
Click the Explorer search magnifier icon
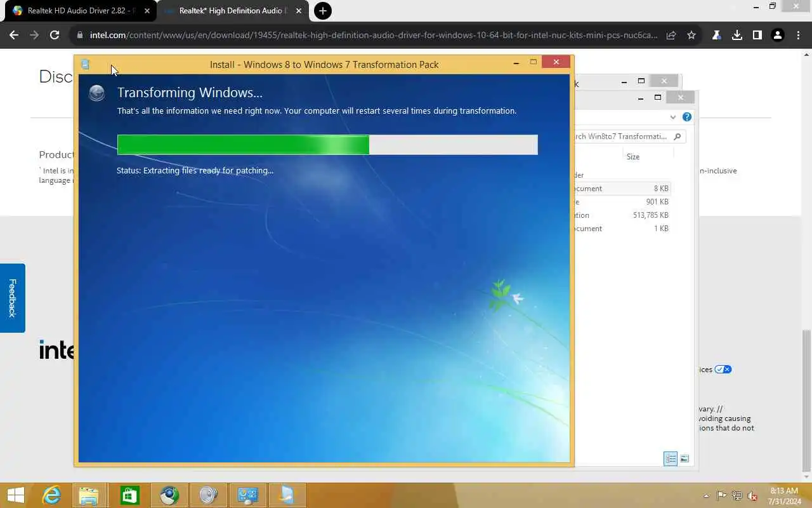(678, 137)
